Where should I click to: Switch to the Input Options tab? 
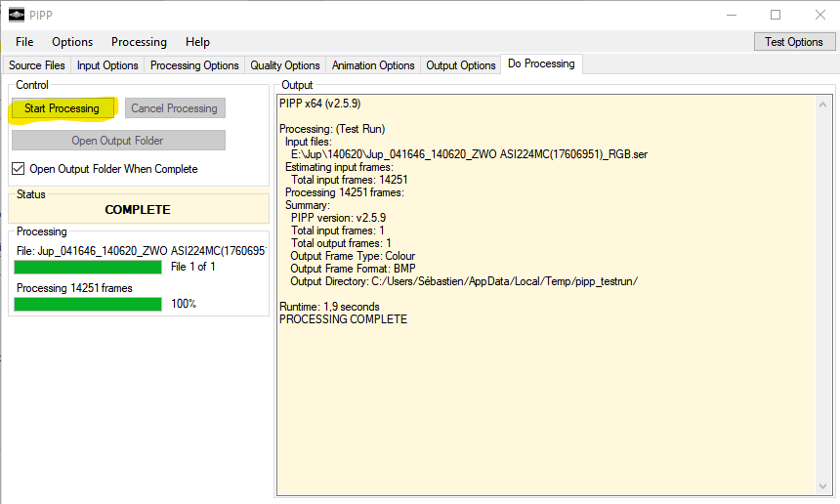click(x=107, y=65)
